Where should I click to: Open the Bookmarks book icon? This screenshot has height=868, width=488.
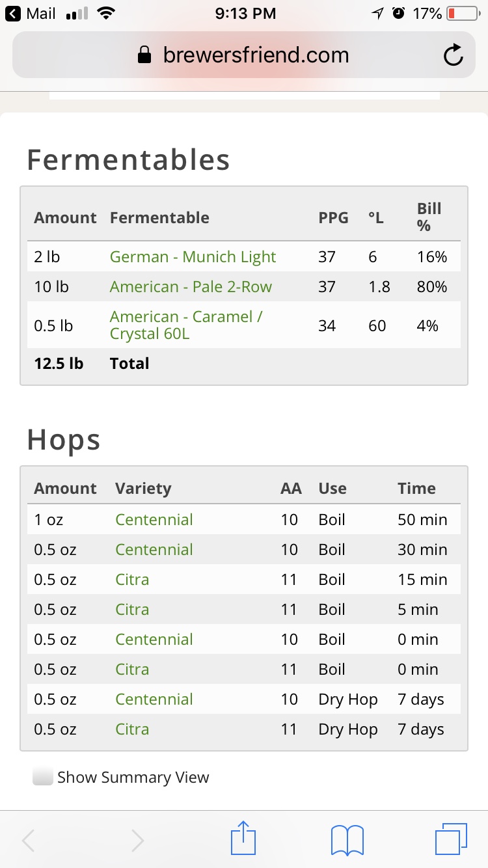tap(347, 839)
